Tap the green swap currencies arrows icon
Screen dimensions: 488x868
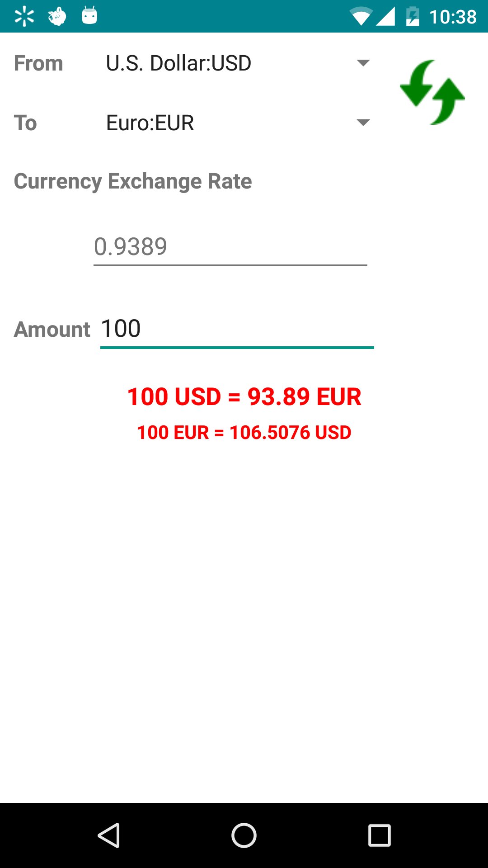(432, 92)
